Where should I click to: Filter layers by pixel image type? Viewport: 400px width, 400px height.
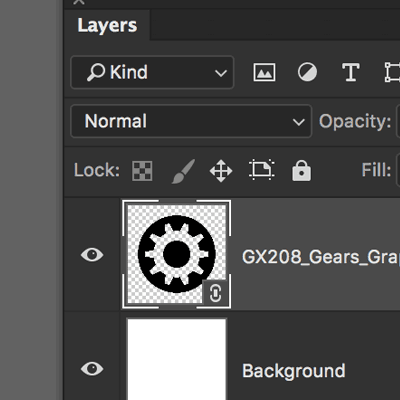(x=264, y=72)
